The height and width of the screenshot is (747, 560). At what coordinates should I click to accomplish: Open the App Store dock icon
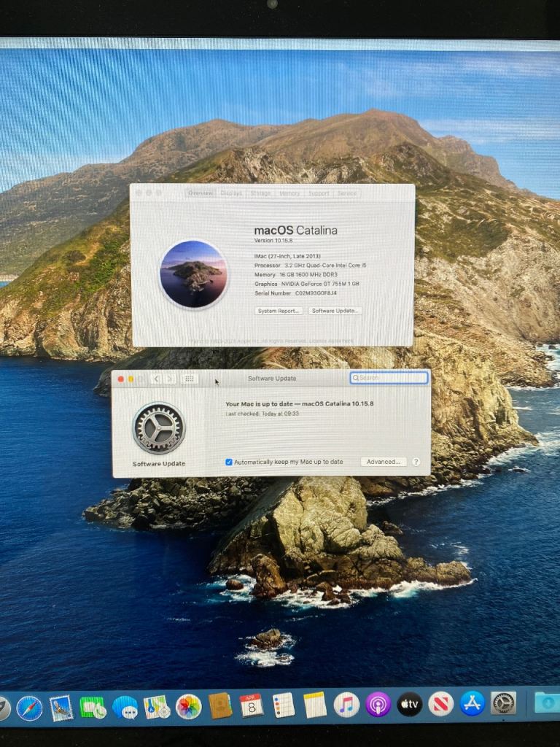pos(472,703)
